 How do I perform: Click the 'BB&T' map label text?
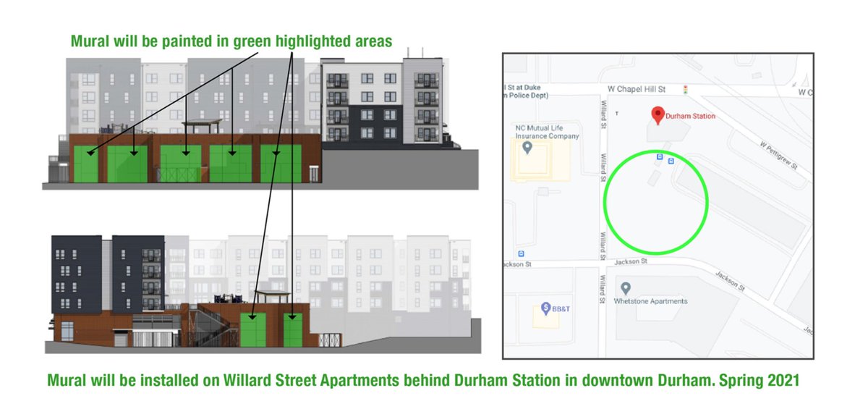[561, 308]
